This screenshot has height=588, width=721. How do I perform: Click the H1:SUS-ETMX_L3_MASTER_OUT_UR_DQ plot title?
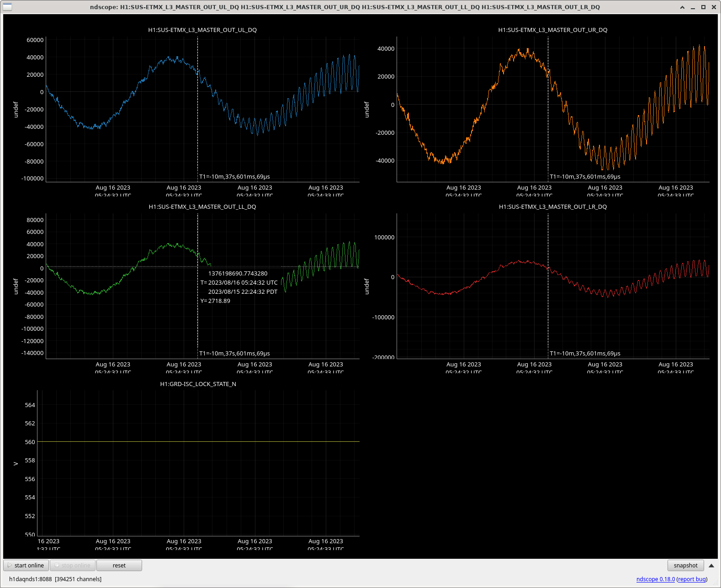click(553, 30)
